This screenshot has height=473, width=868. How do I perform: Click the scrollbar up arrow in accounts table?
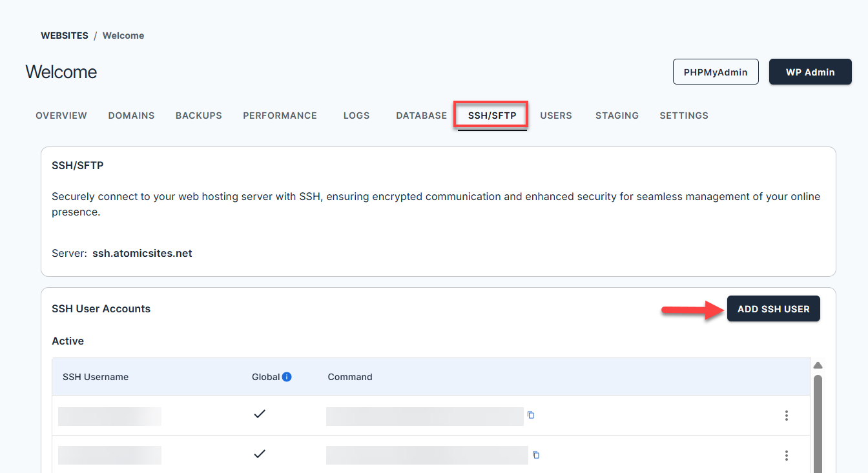point(818,365)
